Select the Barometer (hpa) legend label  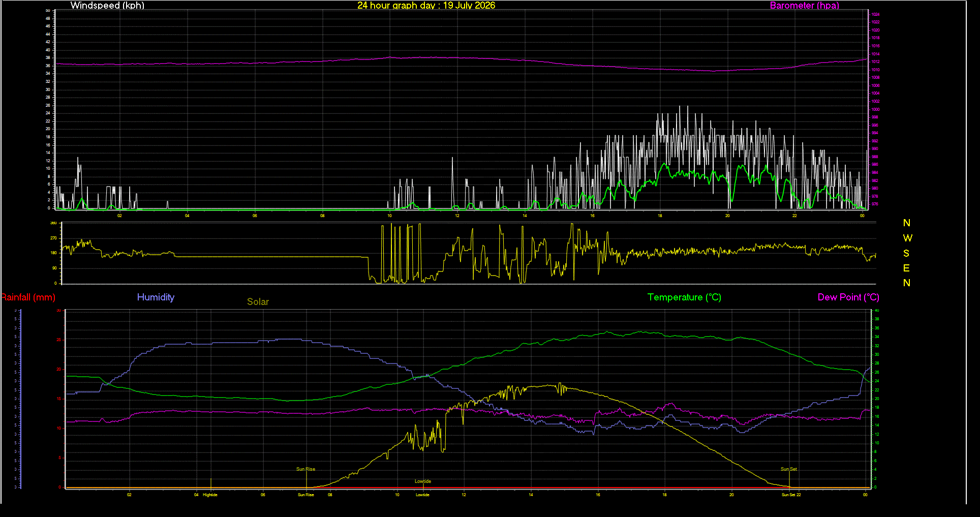(804, 6)
